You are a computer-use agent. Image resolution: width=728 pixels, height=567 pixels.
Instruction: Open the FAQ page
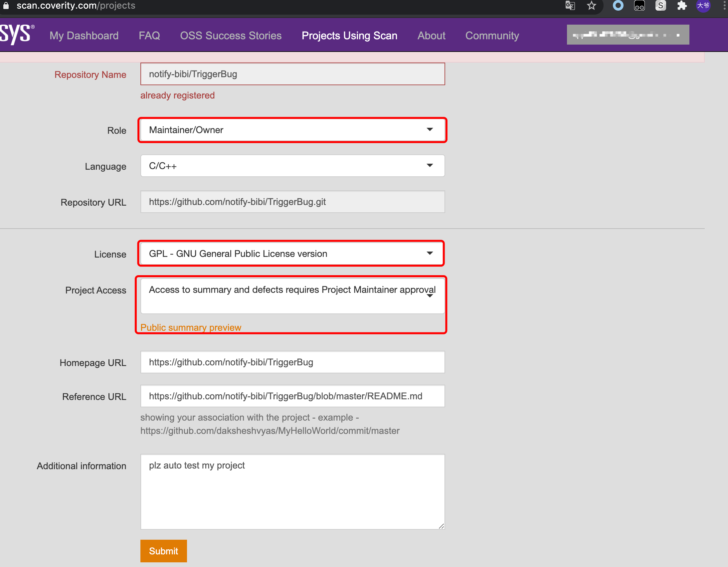[x=149, y=35]
